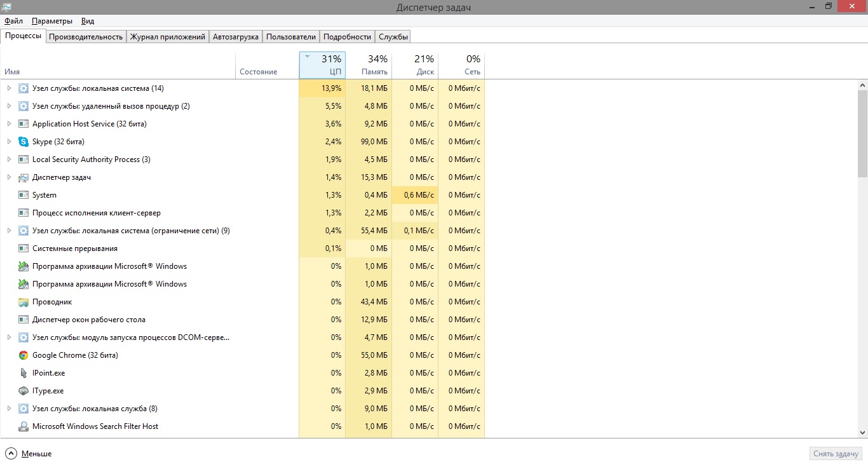Click the 13,9% CPU value

point(331,88)
